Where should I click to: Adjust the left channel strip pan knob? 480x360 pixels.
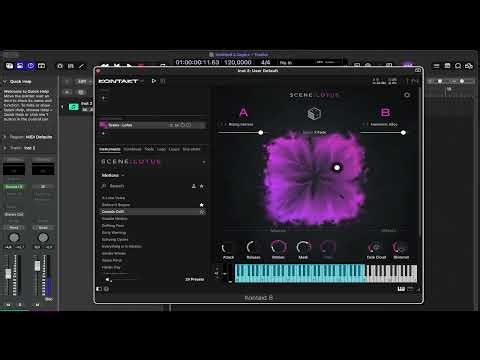point(14,238)
